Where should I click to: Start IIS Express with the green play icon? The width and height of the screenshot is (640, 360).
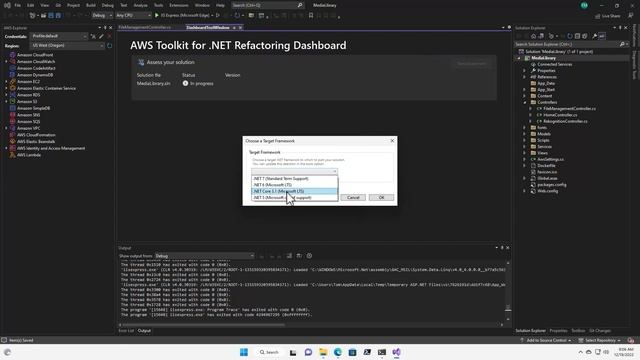tap(157, 16)
